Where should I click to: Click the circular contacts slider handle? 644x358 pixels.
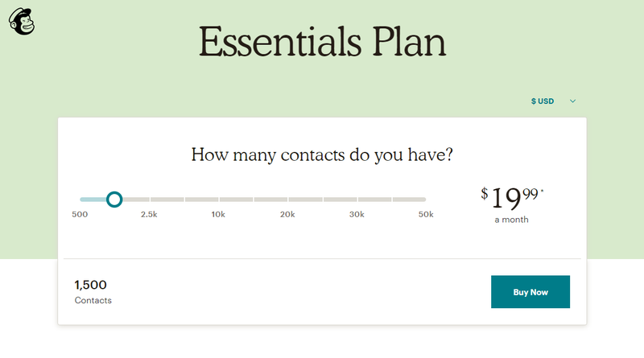(114, 200)
